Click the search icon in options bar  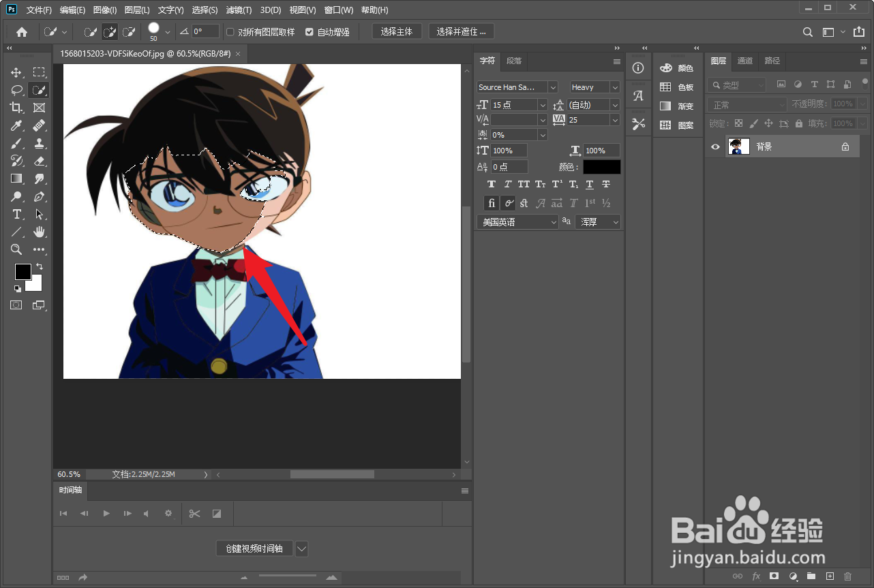coord(807,32)
